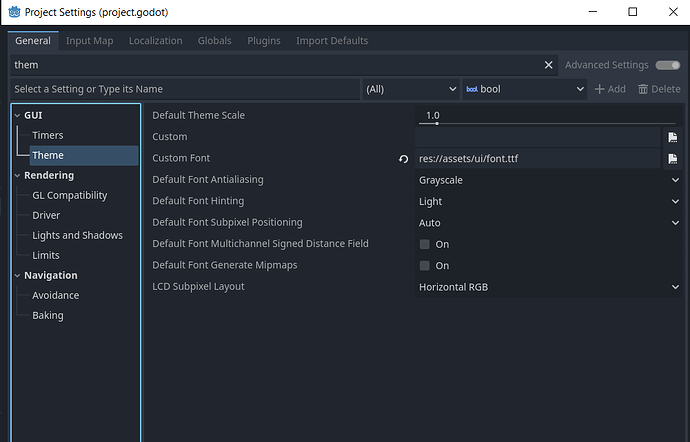Switch to the Globals tab
690x442 pixels.
pyautogui.click(x=214, y=41)
